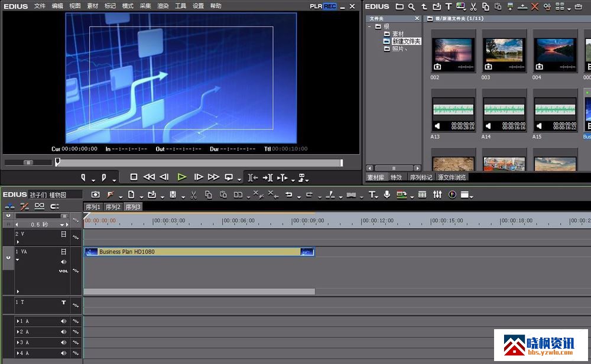The width and height of the screenshot is (591, 364).
Task: Expand the 2 A audio track
Action: (18, 331)
